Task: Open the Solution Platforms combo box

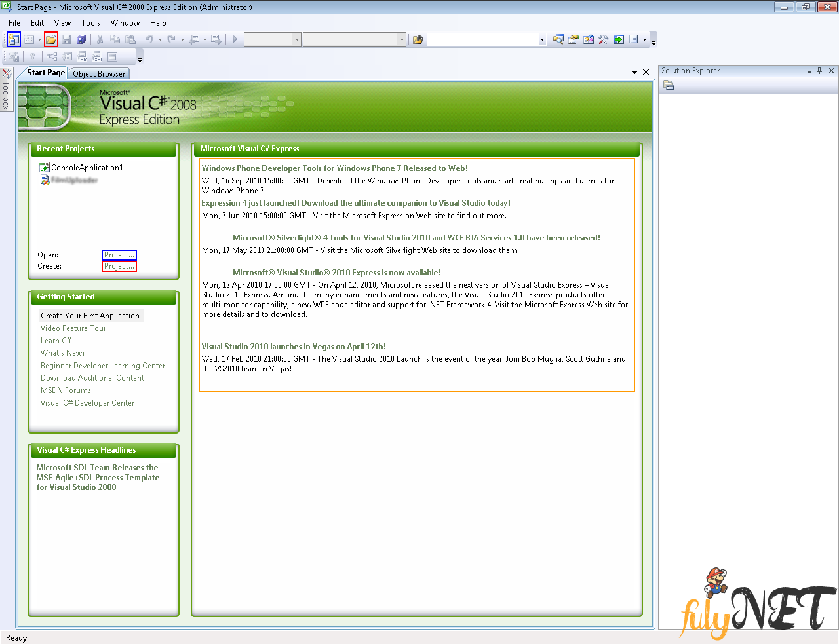Action: pyautogui.click(x=355, y=39)
